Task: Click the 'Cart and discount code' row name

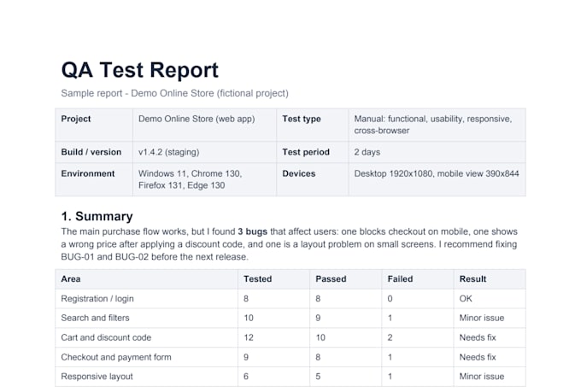Action: click(x=106, y=337)
